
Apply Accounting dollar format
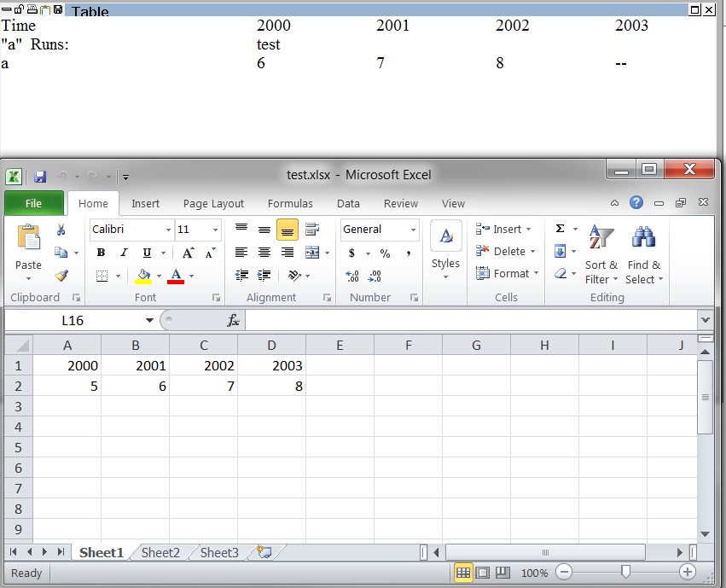tap(351, 253)
